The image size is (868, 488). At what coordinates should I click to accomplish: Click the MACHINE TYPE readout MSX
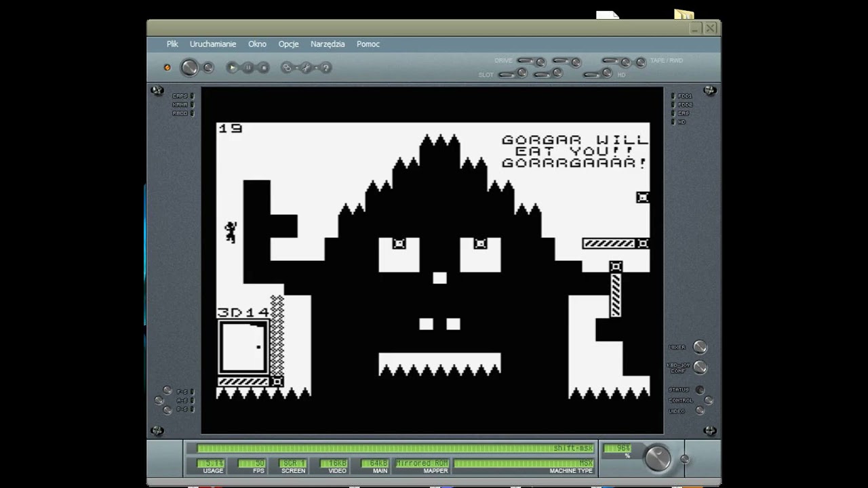(524, 464)
